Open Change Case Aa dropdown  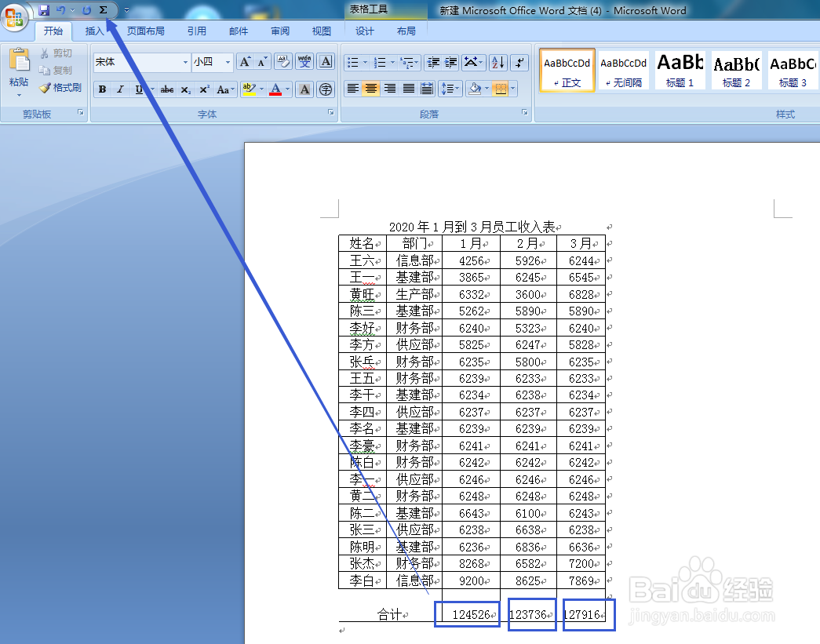pyautogui.click(x=226, y=89)
